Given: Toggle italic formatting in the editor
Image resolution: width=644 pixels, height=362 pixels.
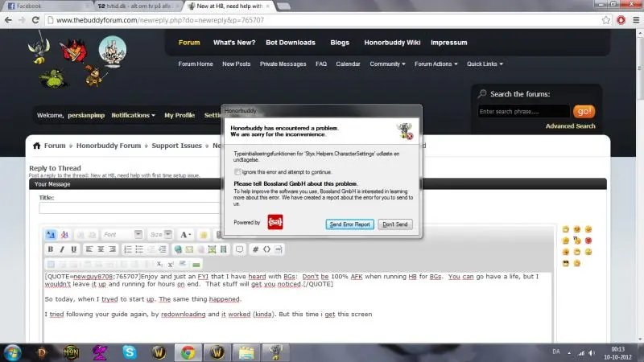Looking at the screenshot, I should point(62,249).
